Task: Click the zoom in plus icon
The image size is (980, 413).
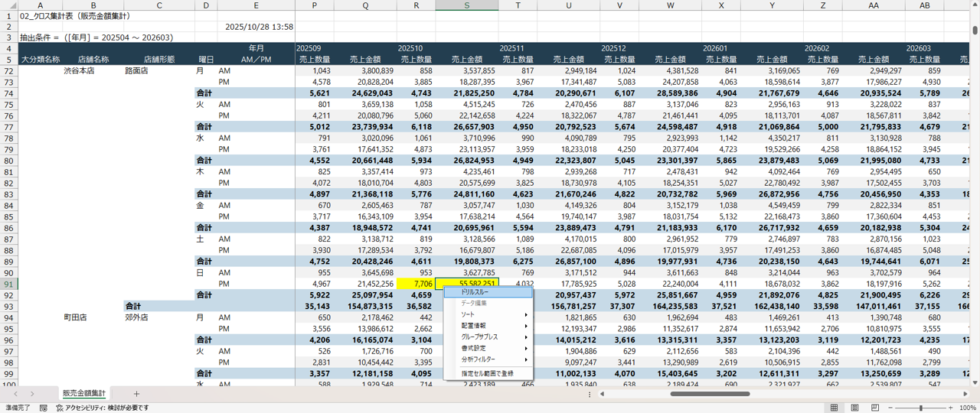Action: coord(951,408)
